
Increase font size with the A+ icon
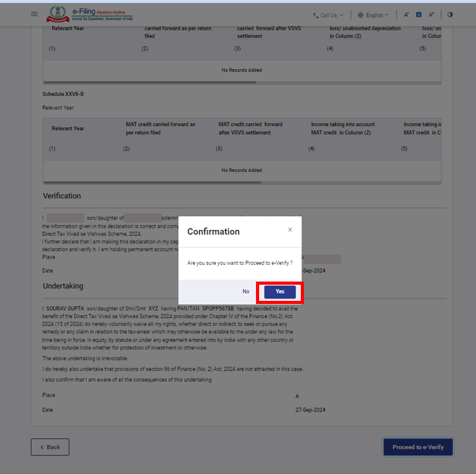(431, 15)
